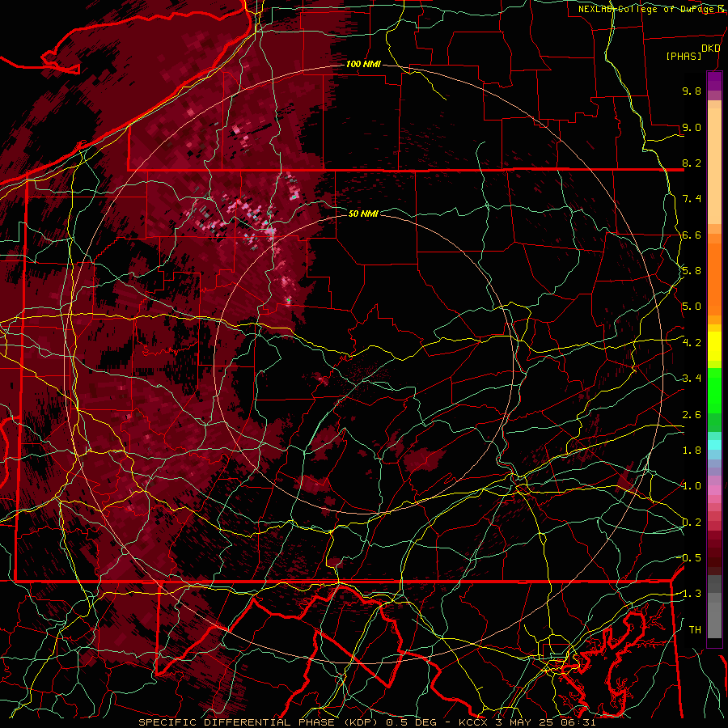Click the 4.2 legend value
Viewport: 728px width, 728px height.
pyautogui.click(x=692, y=343)
